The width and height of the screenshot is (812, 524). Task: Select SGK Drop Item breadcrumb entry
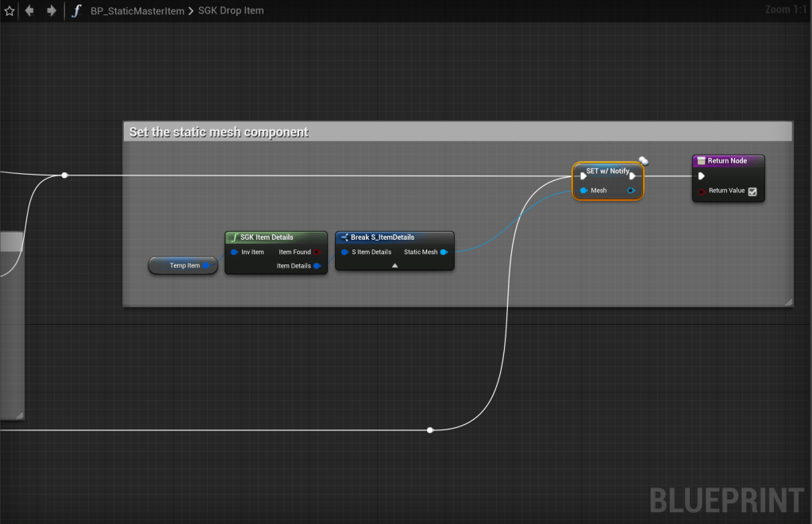(231, 11)
